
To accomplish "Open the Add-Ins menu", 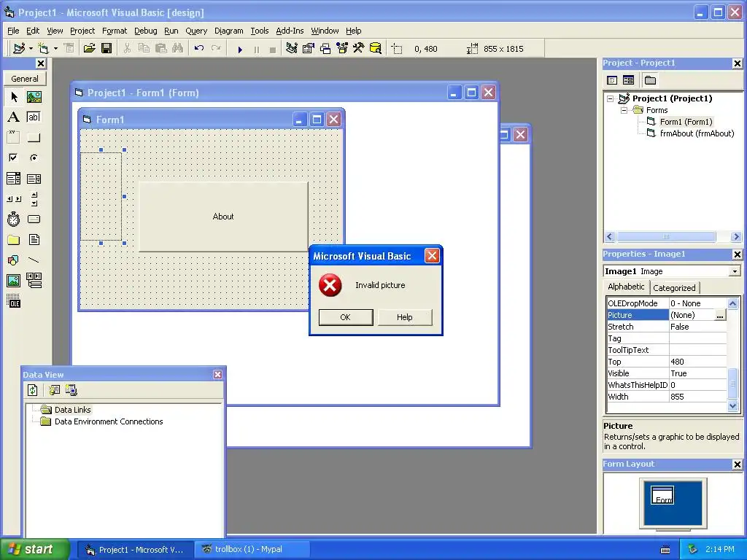I will coord(290,31).
